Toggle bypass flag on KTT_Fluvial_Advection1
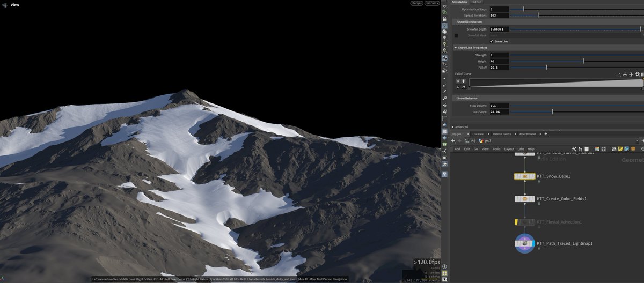644x283 pixels. tap(516, 222)
